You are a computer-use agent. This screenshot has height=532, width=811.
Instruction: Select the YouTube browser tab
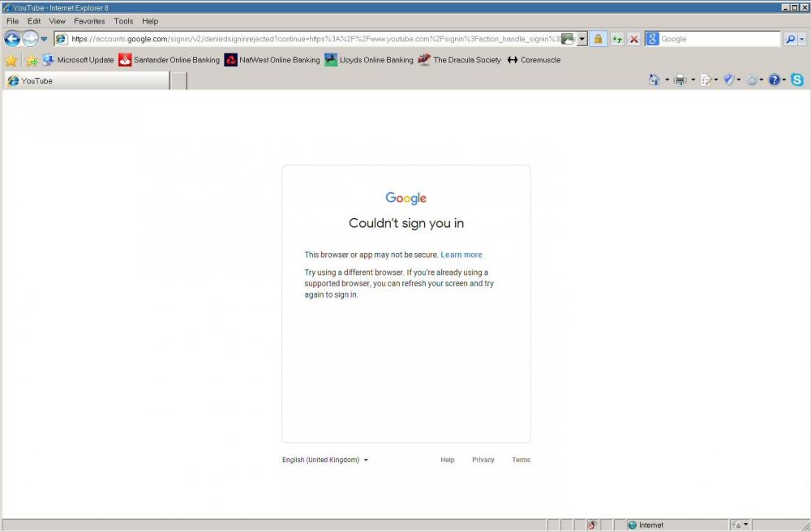[x=85, y=81]
